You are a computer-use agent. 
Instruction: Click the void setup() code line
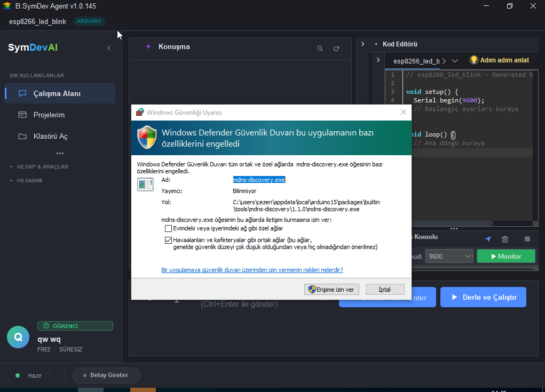click(x=432, y=92)
